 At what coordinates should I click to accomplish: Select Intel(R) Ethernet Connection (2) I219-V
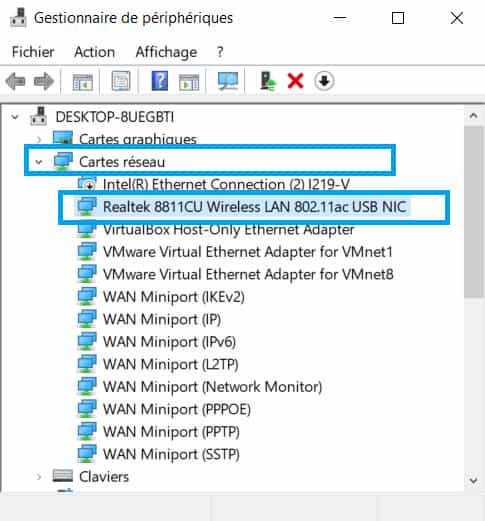226,184
